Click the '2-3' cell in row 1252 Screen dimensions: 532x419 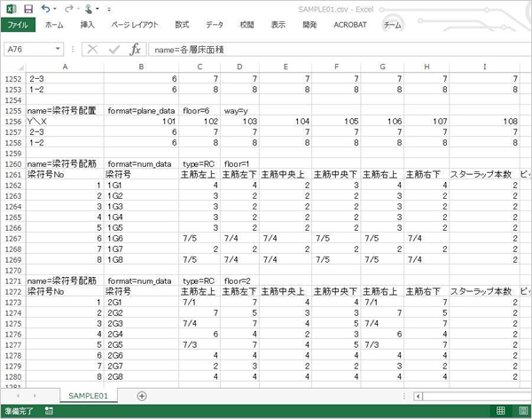pyautogui.click(x=65, y=79)
